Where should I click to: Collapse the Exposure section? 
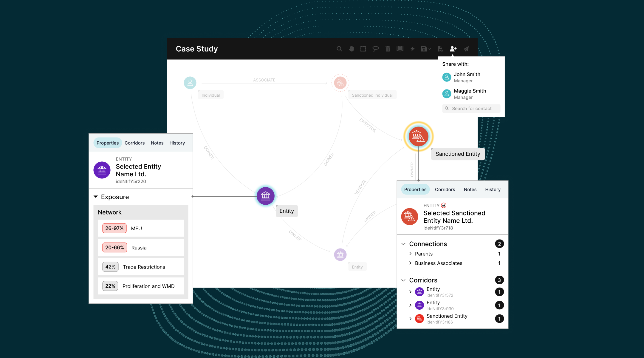tap(96, 197)
